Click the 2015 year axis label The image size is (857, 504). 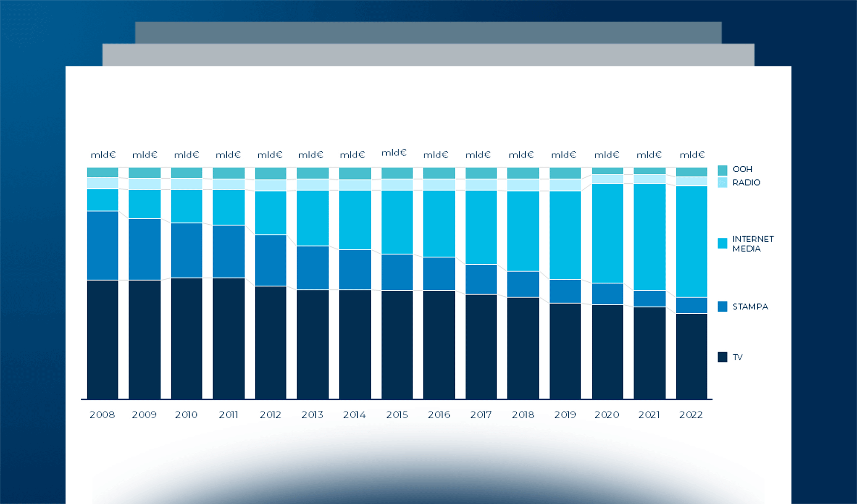[397, 415]
